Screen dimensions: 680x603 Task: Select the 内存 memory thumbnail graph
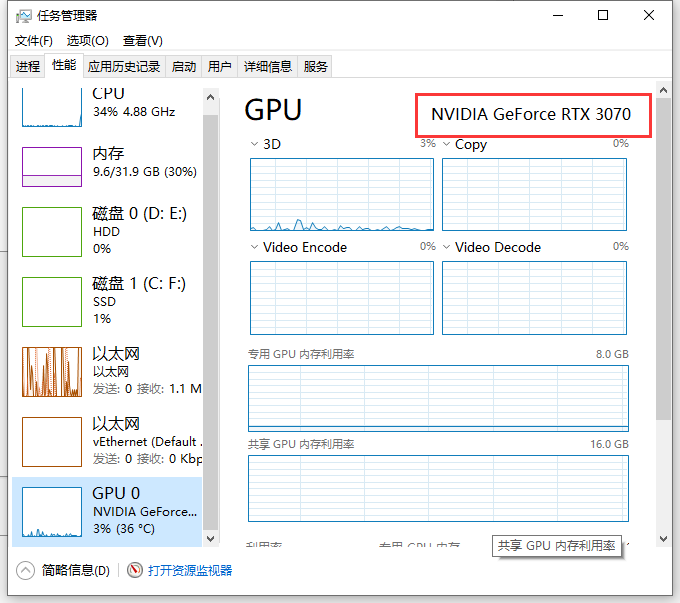click(52, 167)
